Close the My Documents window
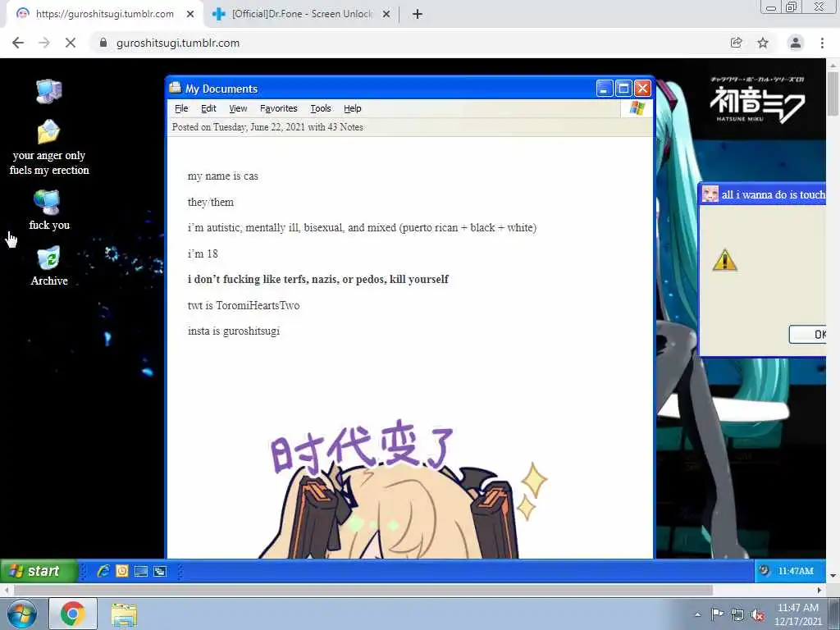 (x=642, y=89)
